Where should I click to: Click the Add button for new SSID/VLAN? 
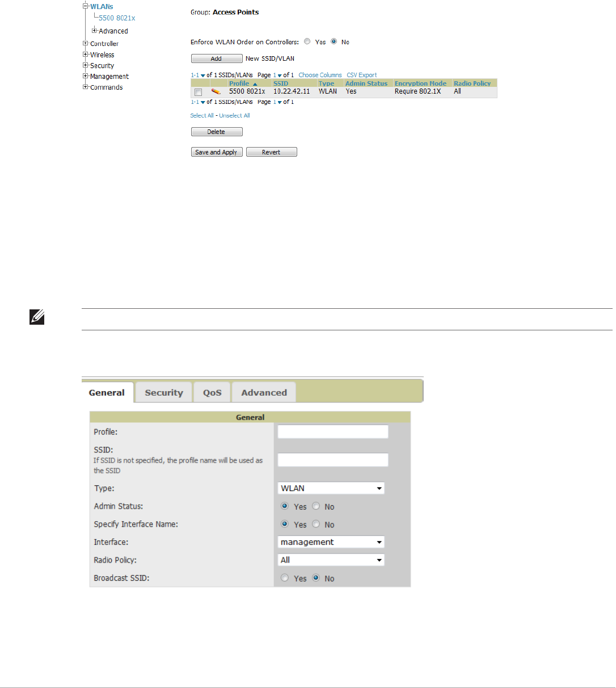pos(217,58)
